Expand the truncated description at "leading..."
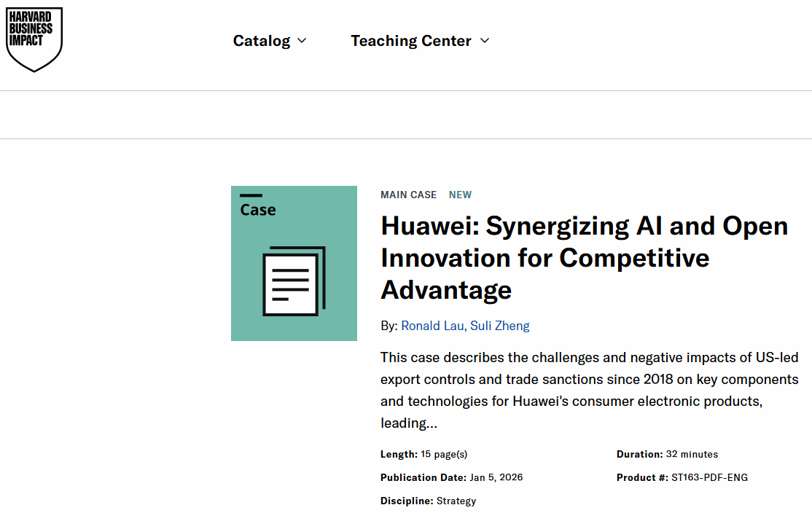812x513 pixels. coord(409,423)
